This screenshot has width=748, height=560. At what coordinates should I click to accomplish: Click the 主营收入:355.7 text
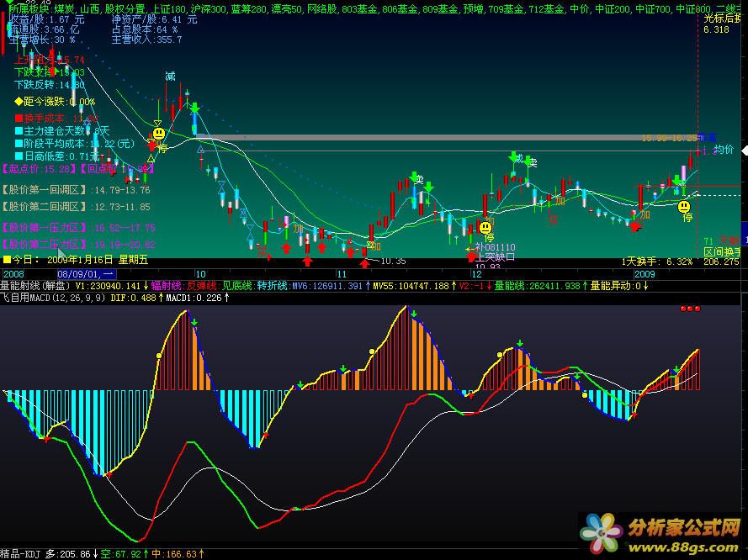147,40
